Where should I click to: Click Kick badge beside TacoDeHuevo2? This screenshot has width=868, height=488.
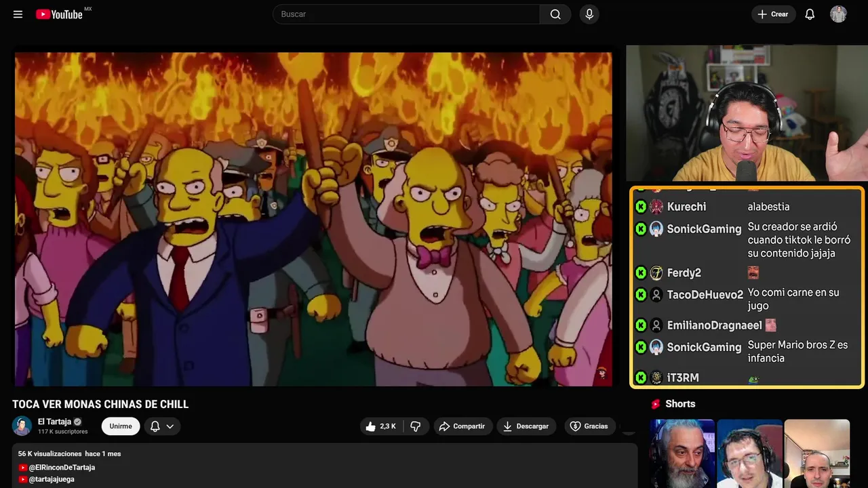641,295
